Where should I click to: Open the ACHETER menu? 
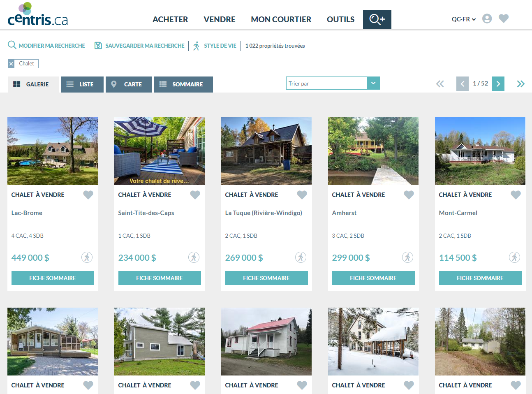pos(170,19)
